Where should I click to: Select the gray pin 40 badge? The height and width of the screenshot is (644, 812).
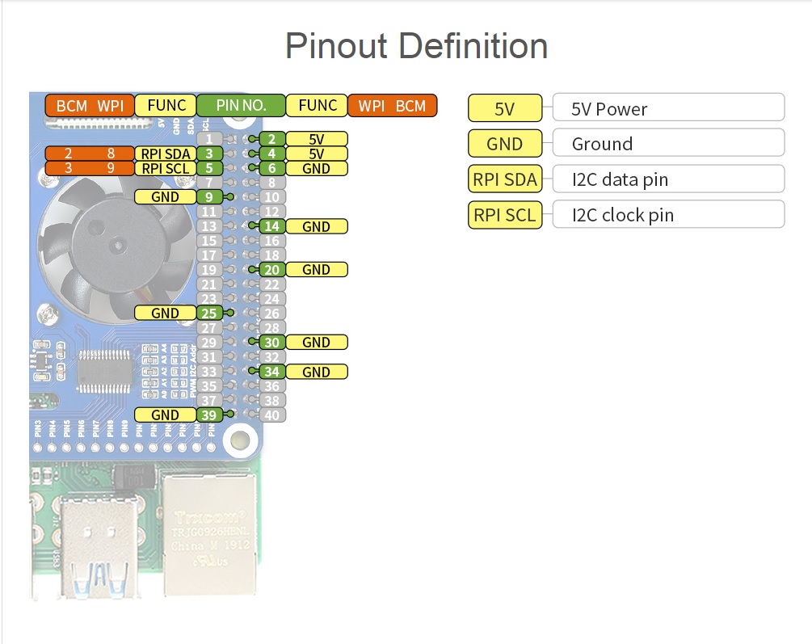(x=272, y=415)
